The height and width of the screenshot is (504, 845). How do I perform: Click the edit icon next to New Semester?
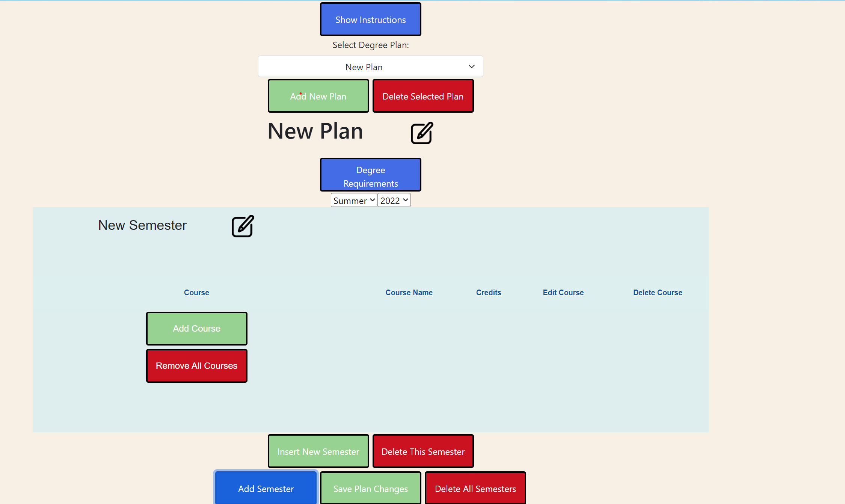[x=243, y=226]
